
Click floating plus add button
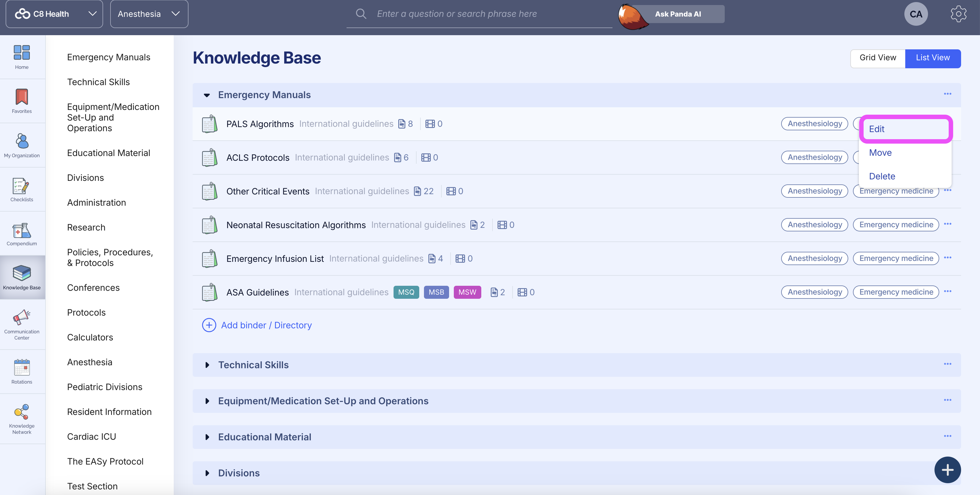click(947, 470)
